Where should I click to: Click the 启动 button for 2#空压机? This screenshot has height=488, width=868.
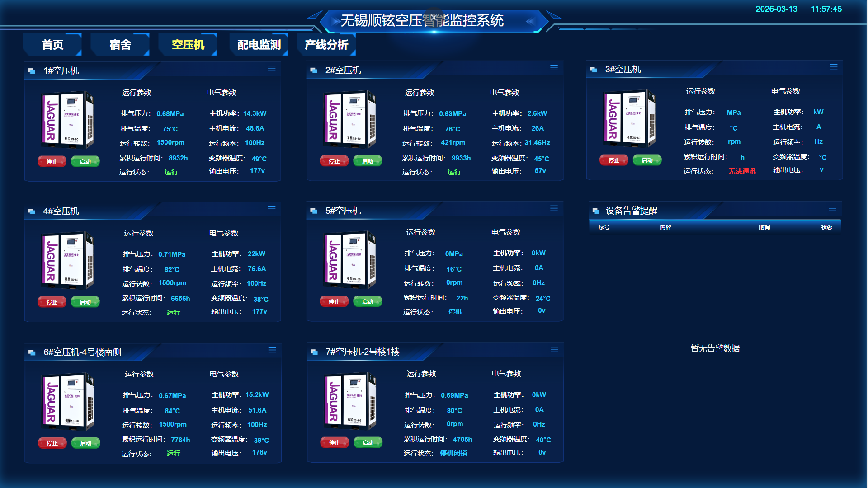(368, 160)
